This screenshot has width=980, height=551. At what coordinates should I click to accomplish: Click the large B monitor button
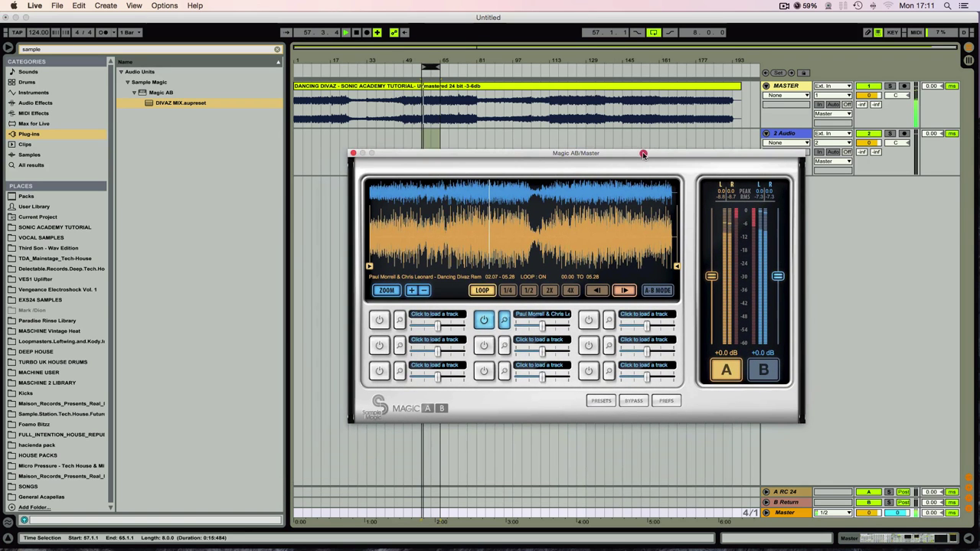click(x=763, y=370)
